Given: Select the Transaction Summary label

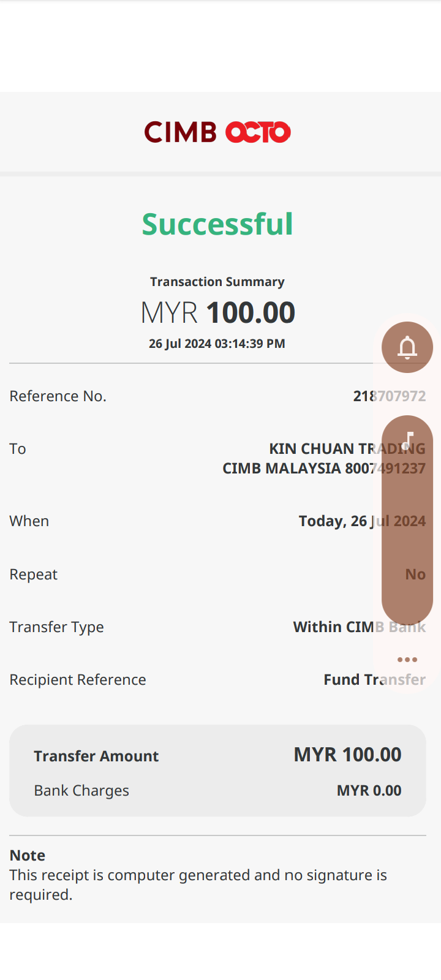Looking at the screenshot, I should tap(217, 282).
